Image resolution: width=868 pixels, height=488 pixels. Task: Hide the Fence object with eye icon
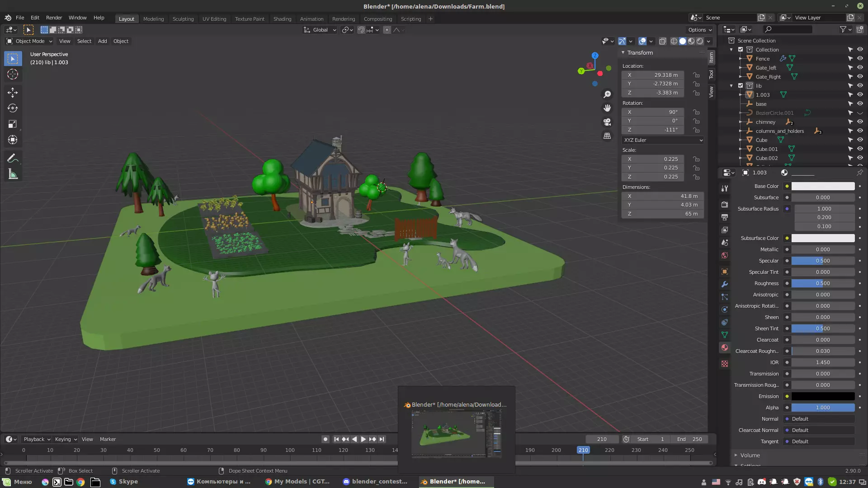click(860, 58)
